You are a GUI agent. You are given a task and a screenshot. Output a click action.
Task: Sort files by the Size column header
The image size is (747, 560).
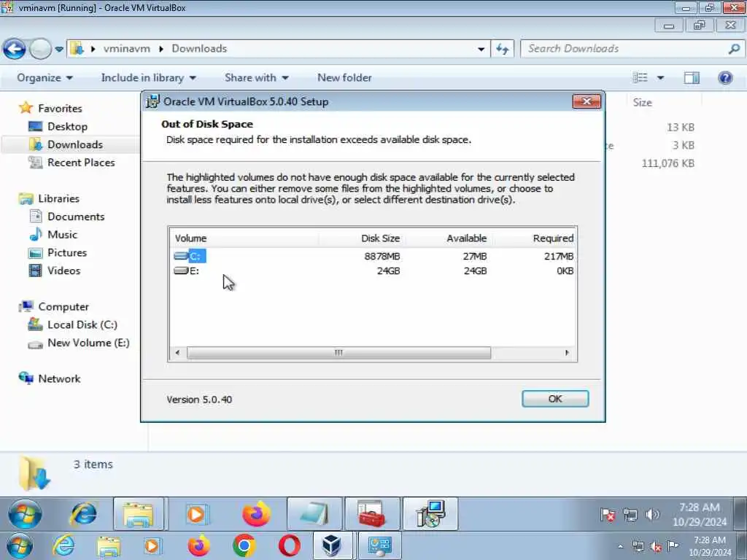coord(642,102)
